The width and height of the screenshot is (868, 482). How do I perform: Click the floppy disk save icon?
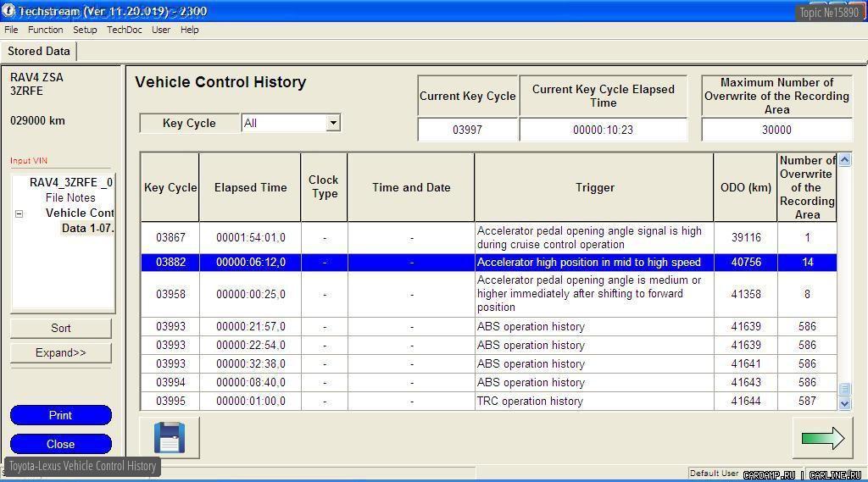pyautogui.click(x=170, y=437)
